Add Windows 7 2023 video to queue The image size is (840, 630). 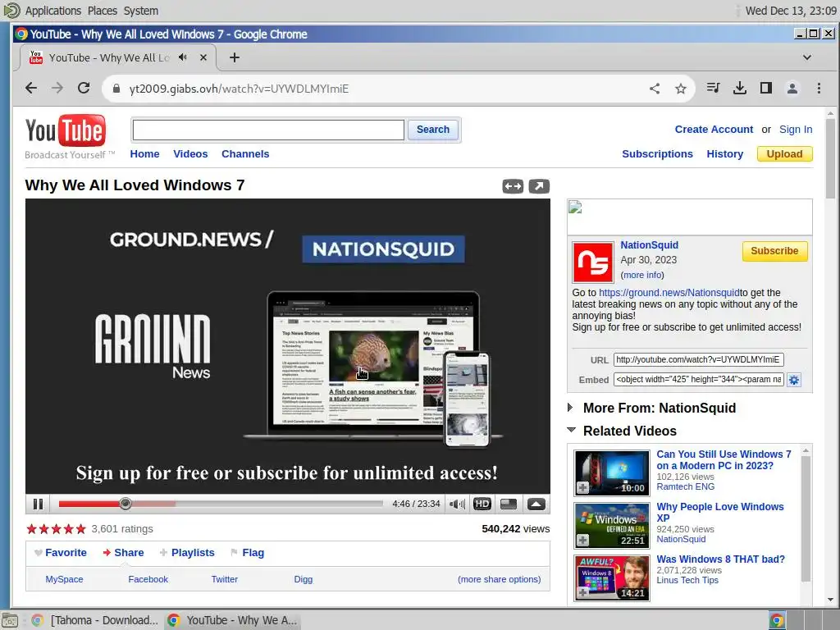coord(583,487)
